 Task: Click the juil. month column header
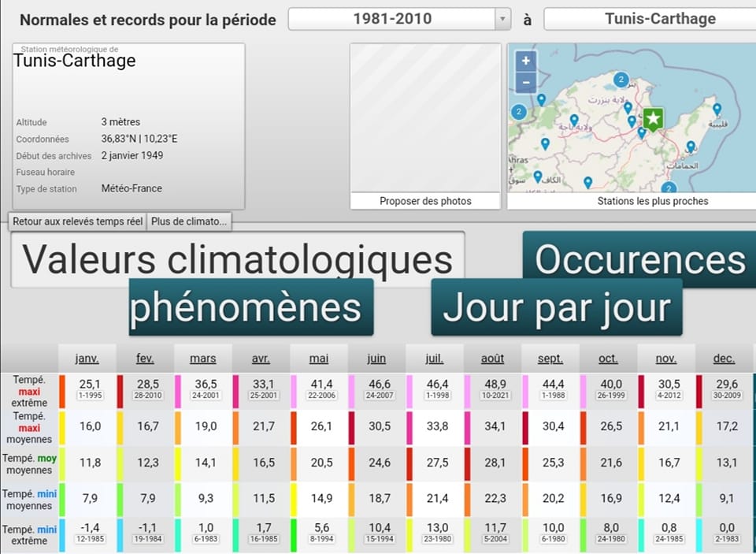click(434, 359)
